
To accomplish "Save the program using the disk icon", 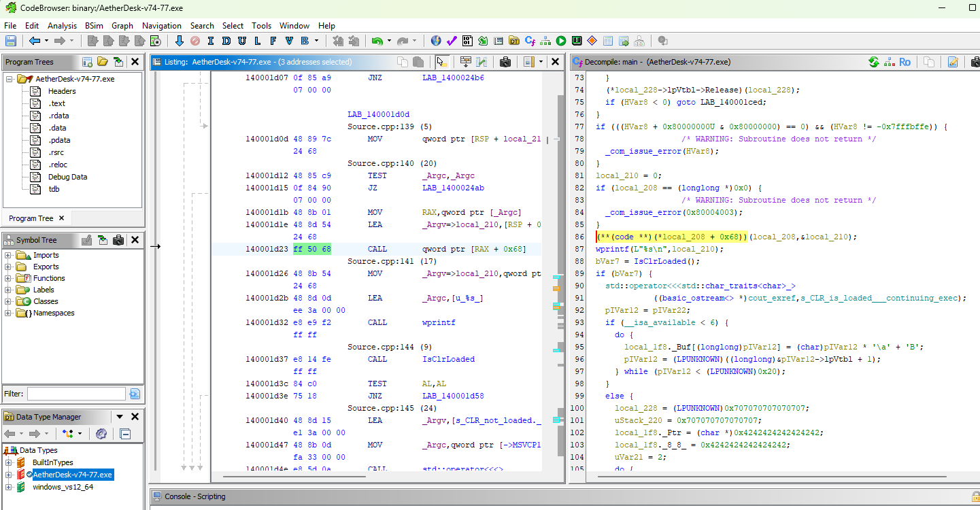I will (10, 40).
